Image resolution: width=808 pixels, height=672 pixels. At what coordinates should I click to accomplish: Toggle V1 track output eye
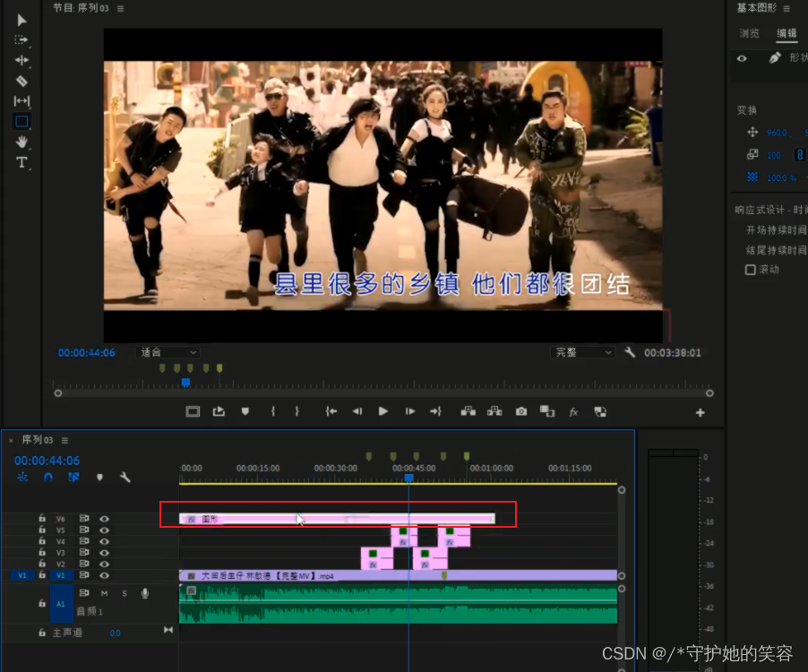pos(104,575)
